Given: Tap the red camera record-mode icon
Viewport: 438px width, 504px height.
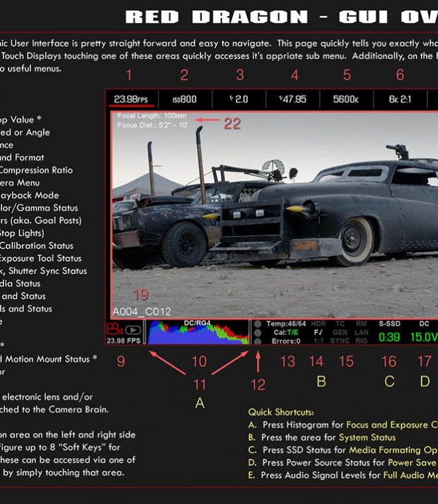Looking at the screenshot, I should (114, 329).
